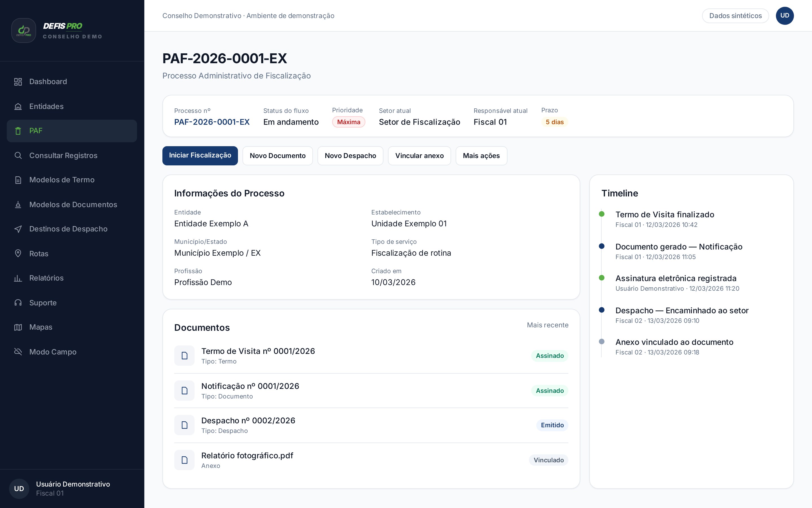Click Mais recente sort label
This screenshot has height=508, width=812.
coord(548,325)
